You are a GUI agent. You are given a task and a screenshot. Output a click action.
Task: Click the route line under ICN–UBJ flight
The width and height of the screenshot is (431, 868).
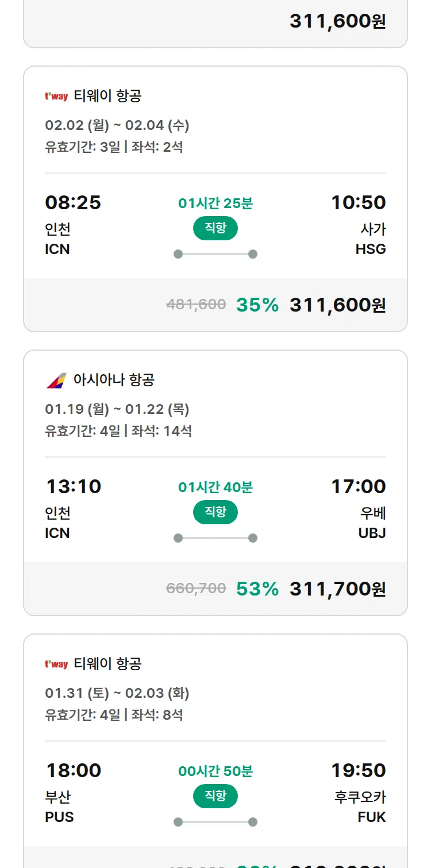pos(215,538)
